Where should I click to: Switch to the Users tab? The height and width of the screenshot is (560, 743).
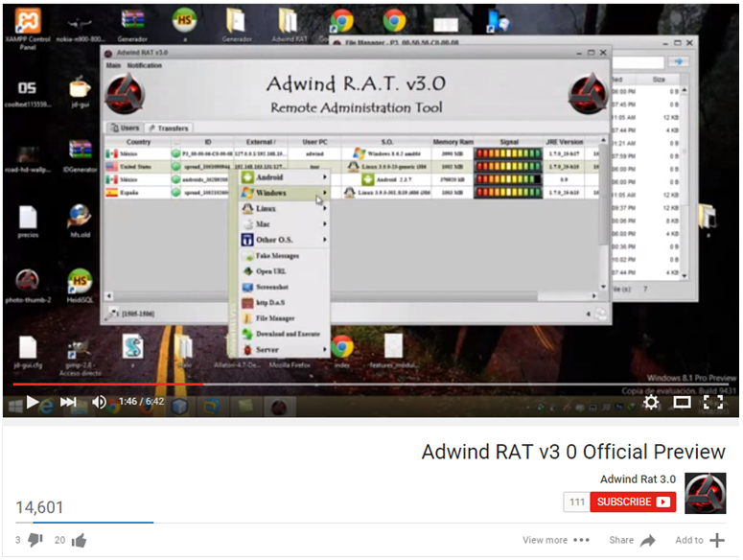click(125, 128)
